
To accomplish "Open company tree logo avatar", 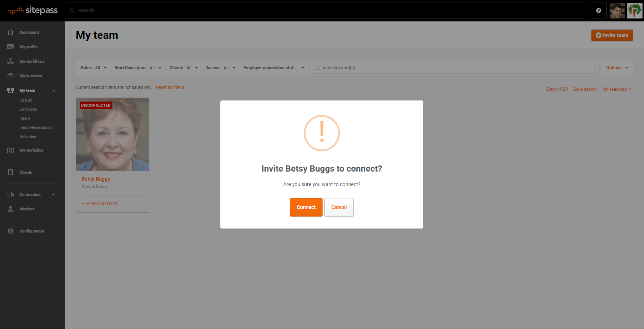I will [x=635, y=11].
